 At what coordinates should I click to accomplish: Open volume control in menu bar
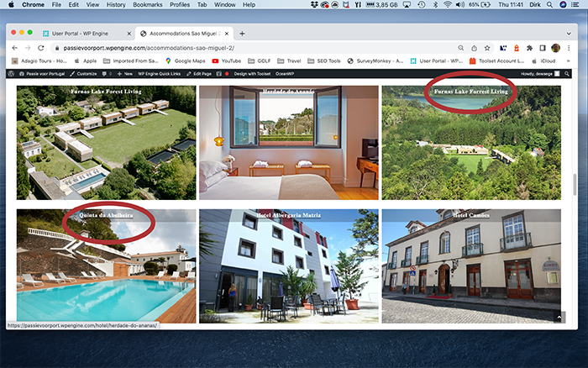tap(459, 4)
